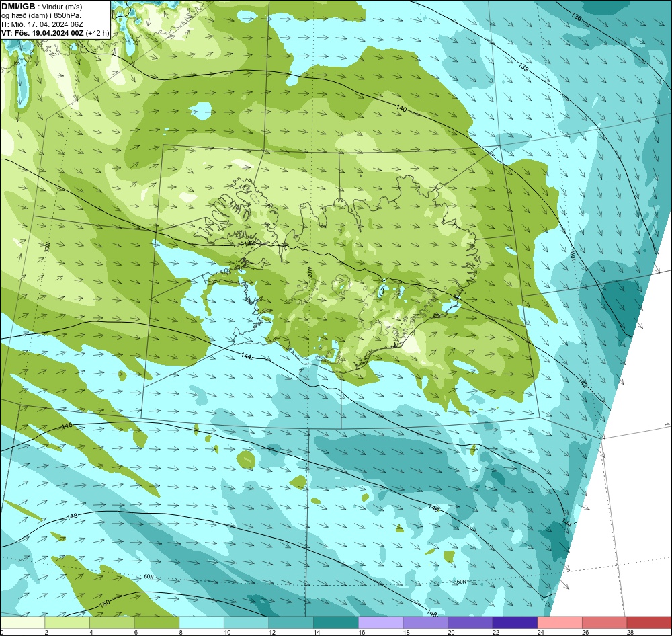Select the 6–8 m/s olive green legend swatch

[157, 623]
